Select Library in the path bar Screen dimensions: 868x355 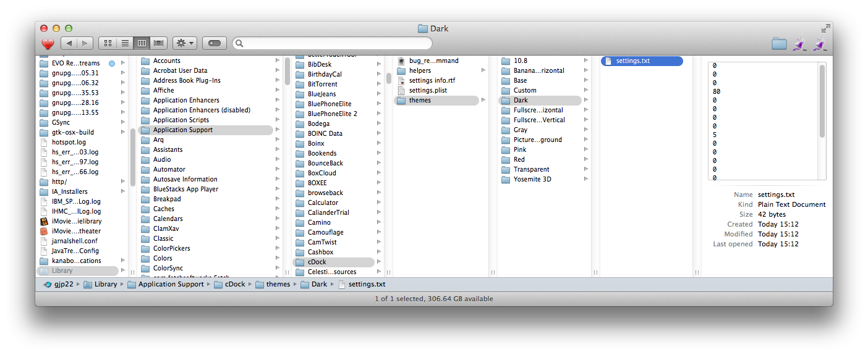click(x=100, y=285)
